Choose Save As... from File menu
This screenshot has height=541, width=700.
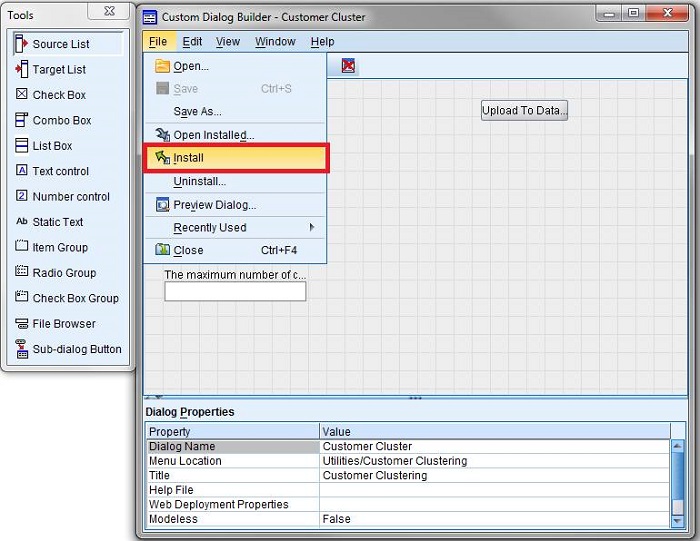235,112
